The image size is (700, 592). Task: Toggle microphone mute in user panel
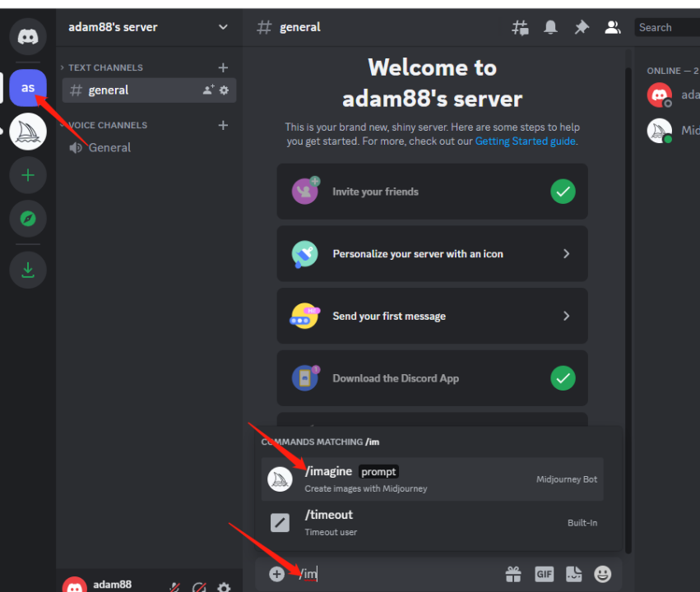174,587
